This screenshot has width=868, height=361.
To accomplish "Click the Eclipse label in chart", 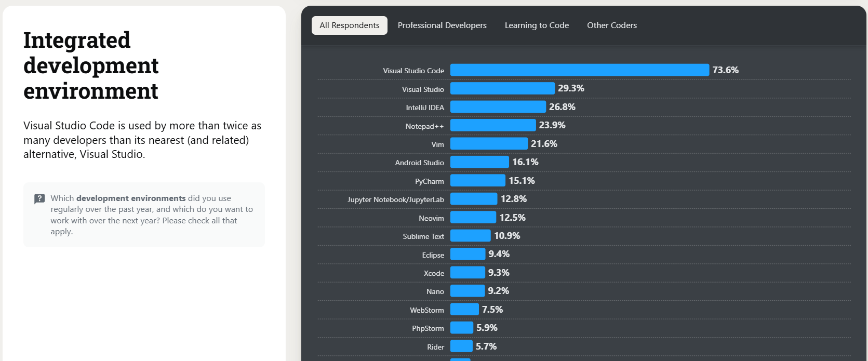I will point(433,255).
